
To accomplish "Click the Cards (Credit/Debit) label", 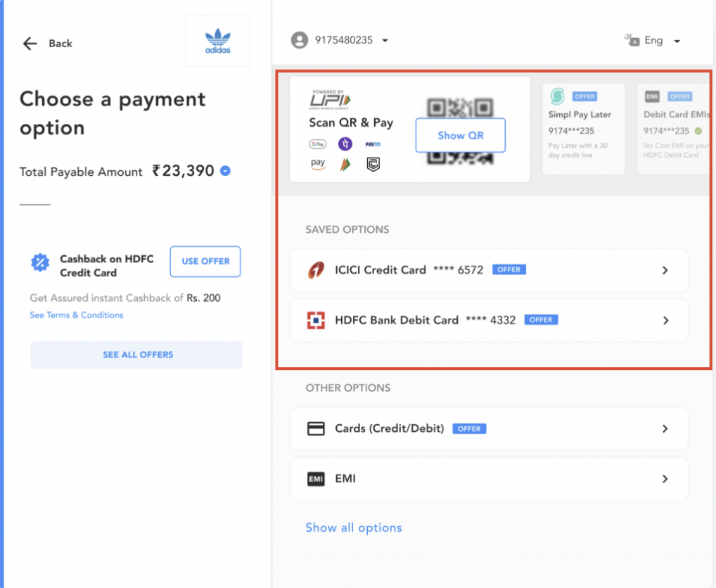I will point(390,428).
